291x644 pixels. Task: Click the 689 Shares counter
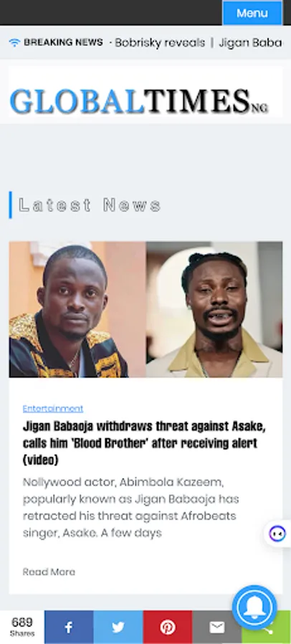click(22, 627)
